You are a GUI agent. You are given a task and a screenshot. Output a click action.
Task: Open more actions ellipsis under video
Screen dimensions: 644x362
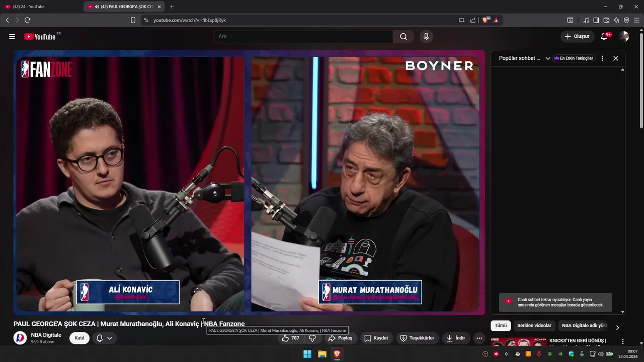(x=479, y=338)
